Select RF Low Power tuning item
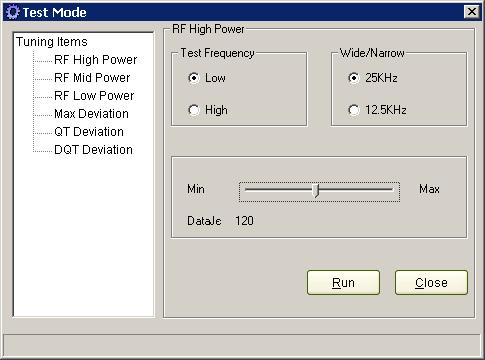Image resolution: width=485 pixels, height=360 pixels. coord(94,96)
